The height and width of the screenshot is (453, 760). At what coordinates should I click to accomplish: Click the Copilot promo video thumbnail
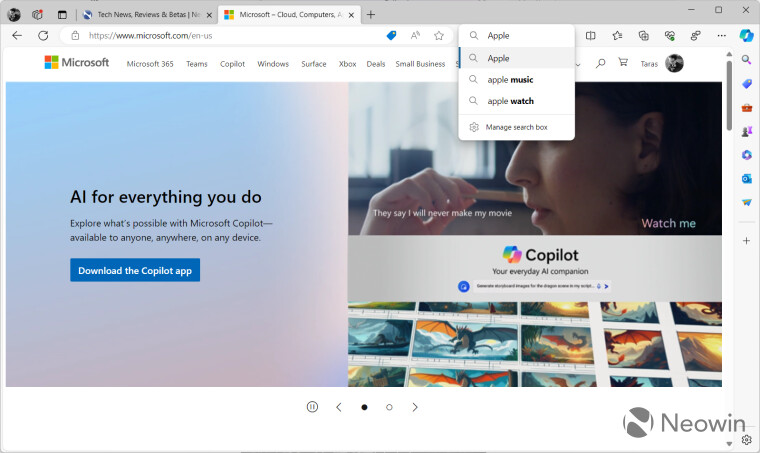pos(535,234)
